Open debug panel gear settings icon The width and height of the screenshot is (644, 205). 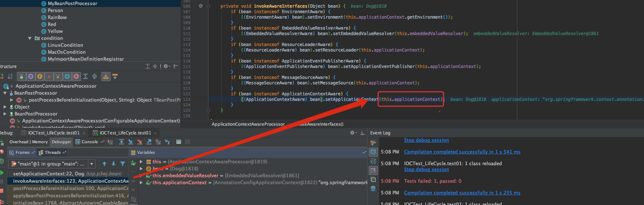[353, 133]
